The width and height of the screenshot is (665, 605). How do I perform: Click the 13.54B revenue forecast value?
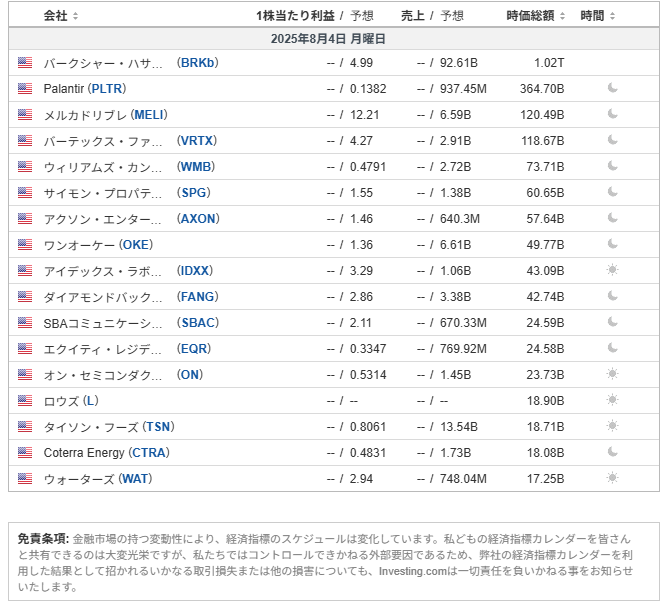(458, 427)
